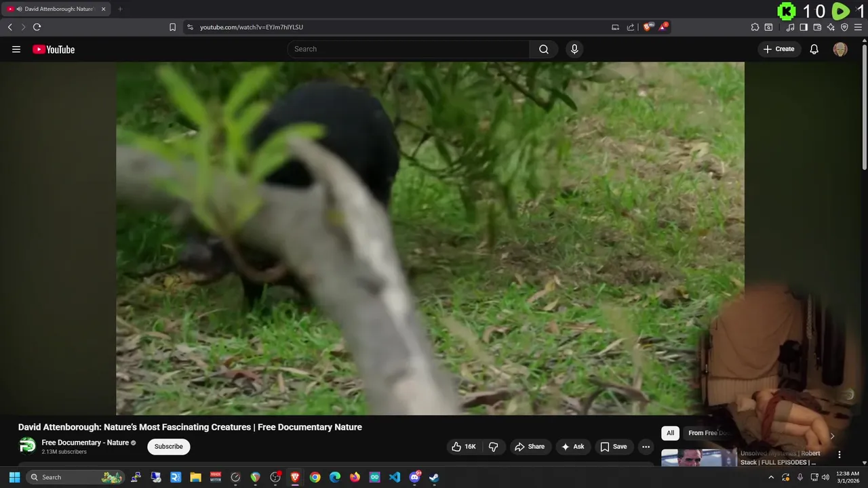Open the Unsolved Mysteries video thumbnail
Screen dimensions: 868x488
coord(699,457)
